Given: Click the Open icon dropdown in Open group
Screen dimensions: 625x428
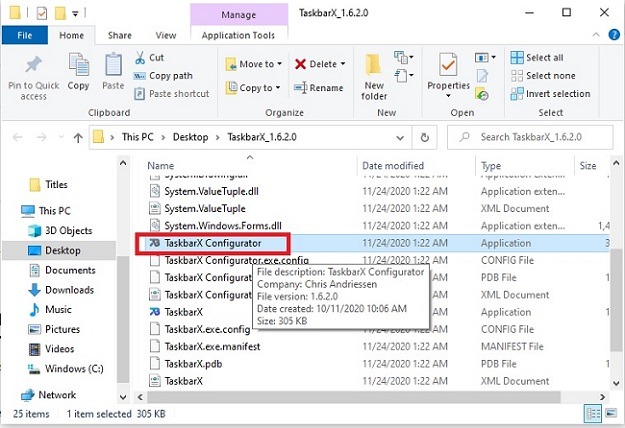Looking at the screenshot, I should (x=485, y=58).
